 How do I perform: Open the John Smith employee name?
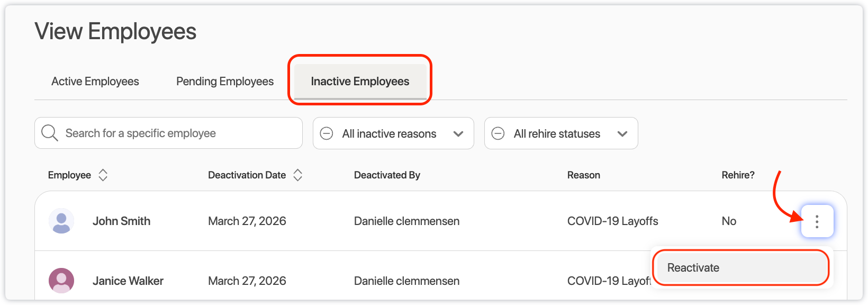(x=121, y=221)
